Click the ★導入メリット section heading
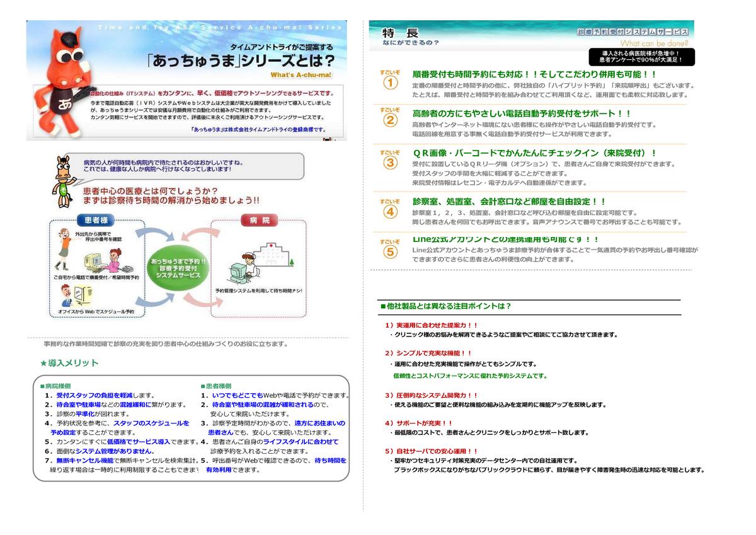756x535 pixels. [69, 363]
